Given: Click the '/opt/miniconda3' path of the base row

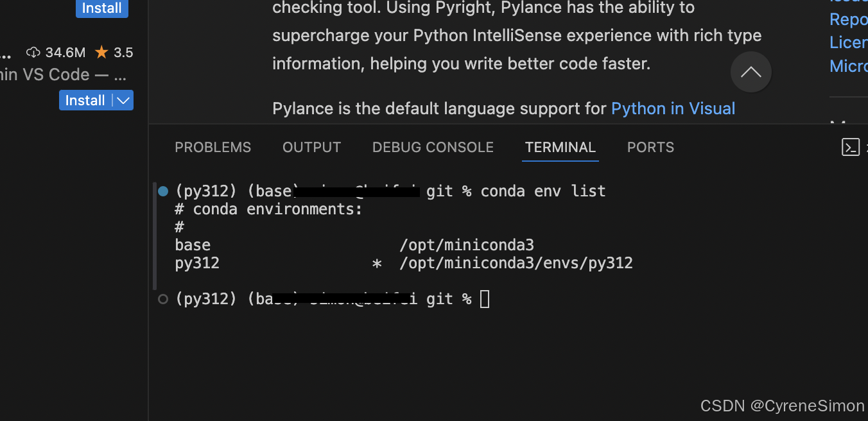Looking at the screenshot, I should [467, 245].
